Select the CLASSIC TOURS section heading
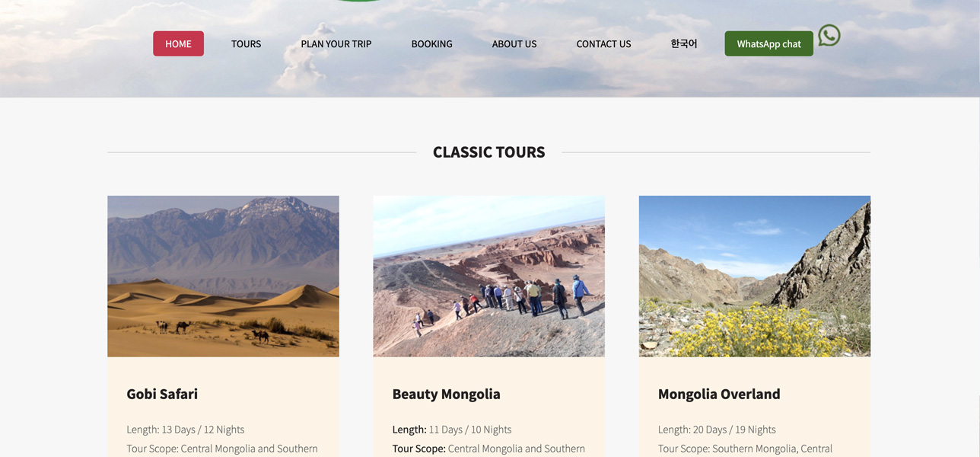This screenshot has width=980, height=457. tap(488, 152)
